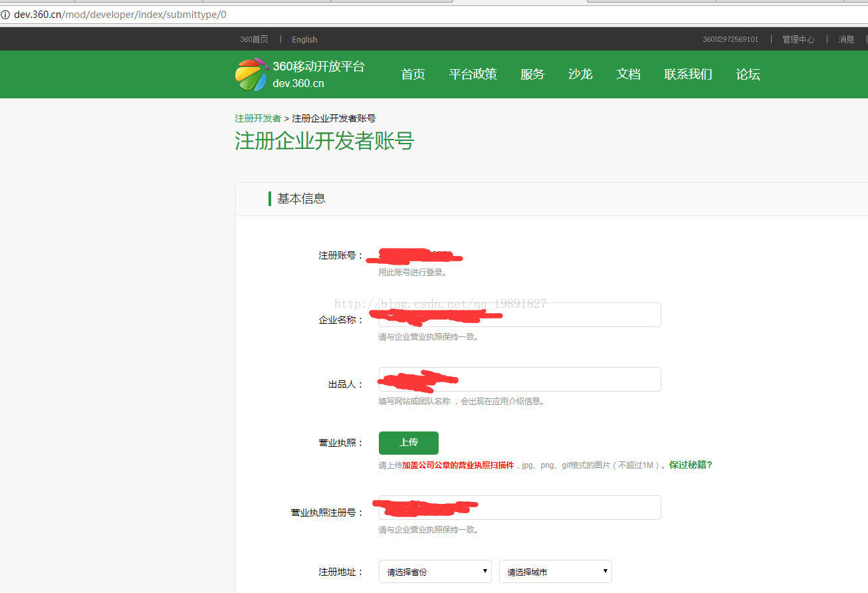This screenshot has width=868, height=593.
Task: Click the 上传 business license upload button
Action: 409,443
